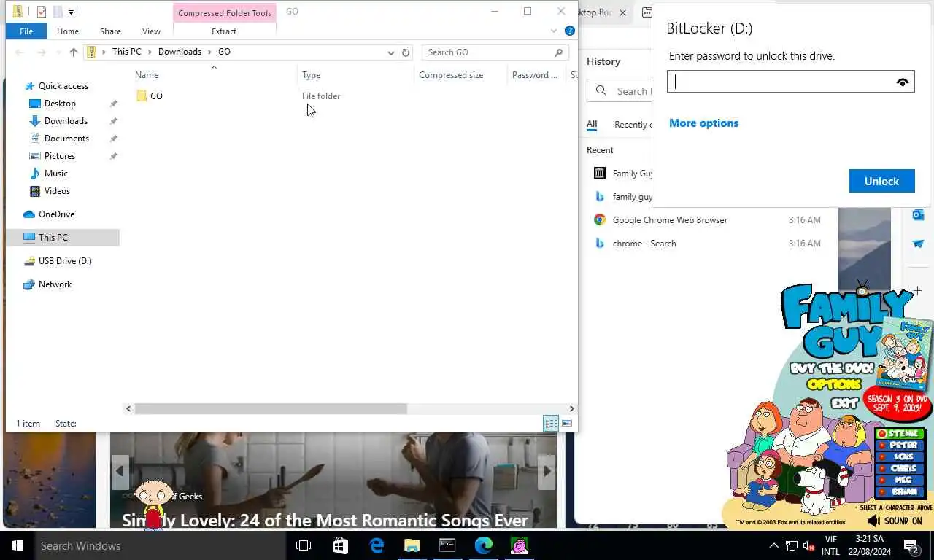The image size is (934, 560).
Task: Switch to large icons view layout icon
Action: tap(567, 423)
